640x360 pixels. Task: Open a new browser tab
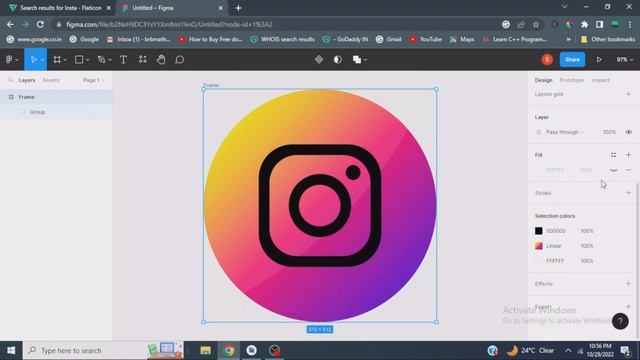pyautogui.click(x=238, y=8)
